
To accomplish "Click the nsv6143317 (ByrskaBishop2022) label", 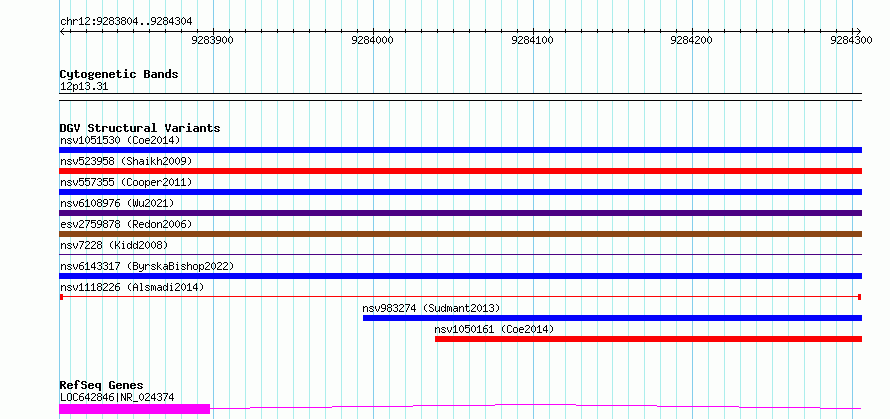I will 147,266.
